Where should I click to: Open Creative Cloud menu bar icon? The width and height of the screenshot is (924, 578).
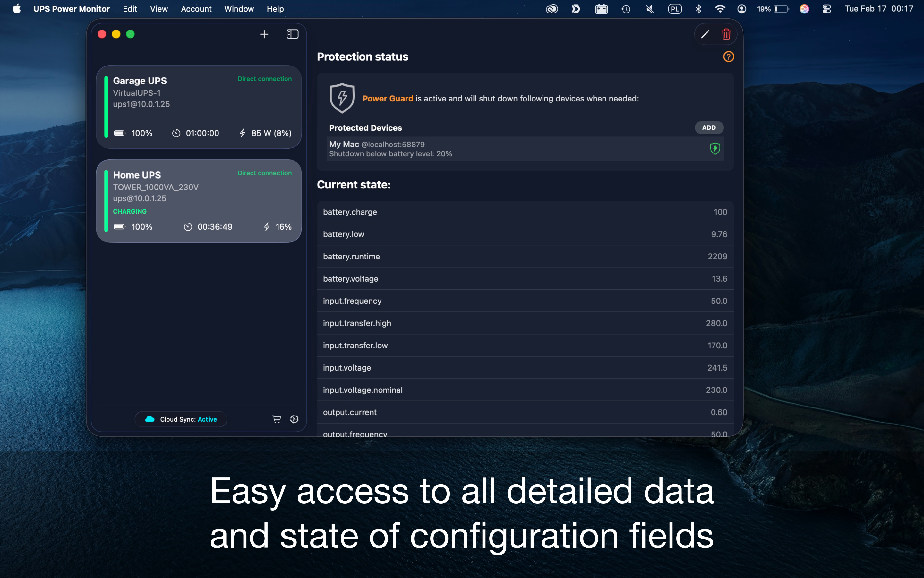coord(552,9)
